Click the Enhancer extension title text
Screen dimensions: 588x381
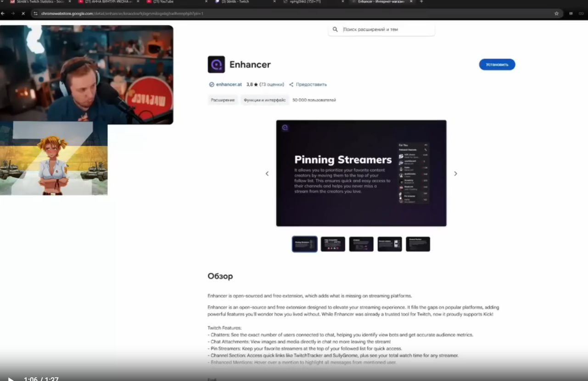pyautogui.click(x=250, y=65)
